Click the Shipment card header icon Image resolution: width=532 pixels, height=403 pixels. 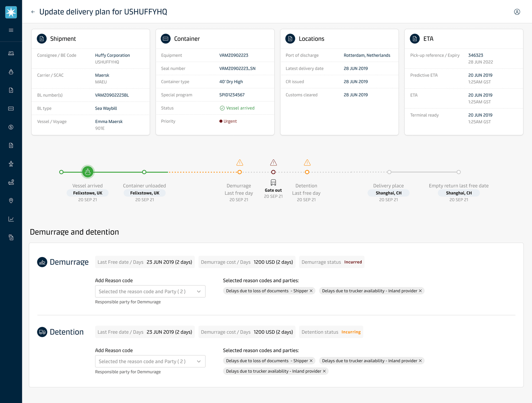click(42, 39)
